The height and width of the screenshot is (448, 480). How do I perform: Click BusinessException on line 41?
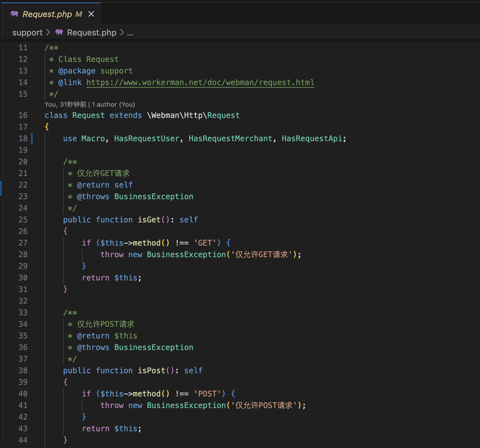pos(187,405)
